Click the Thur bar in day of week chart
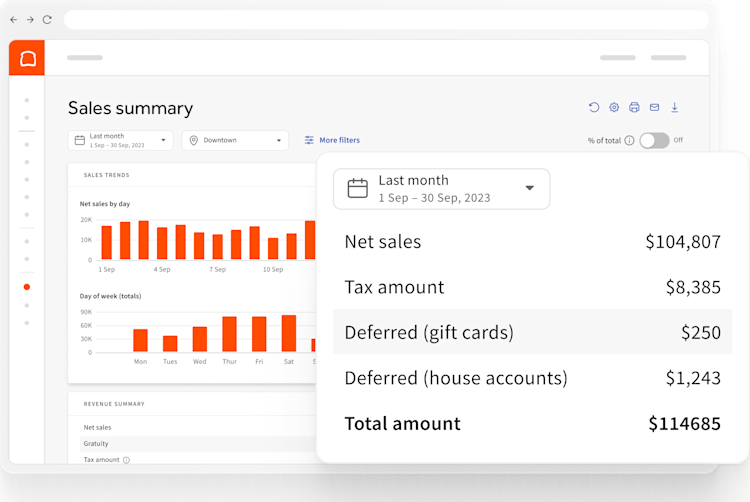Screen dimensions: 750x502 click(230, 334)
